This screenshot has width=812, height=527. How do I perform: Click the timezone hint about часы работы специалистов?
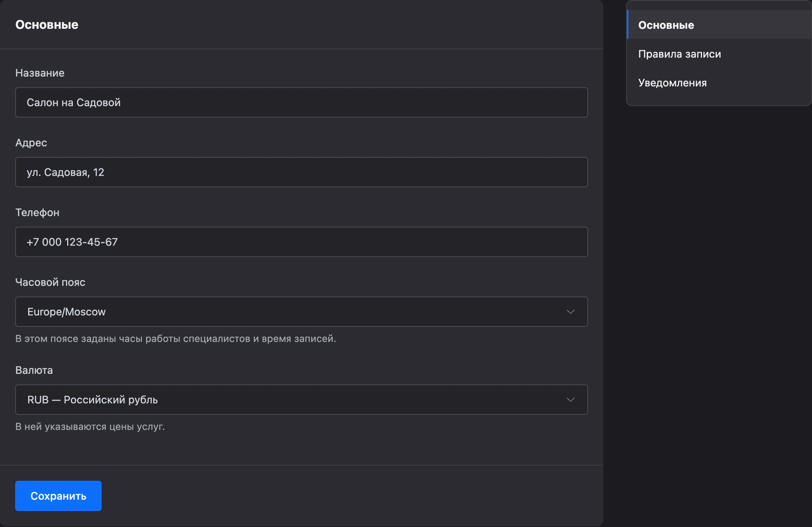176,339
